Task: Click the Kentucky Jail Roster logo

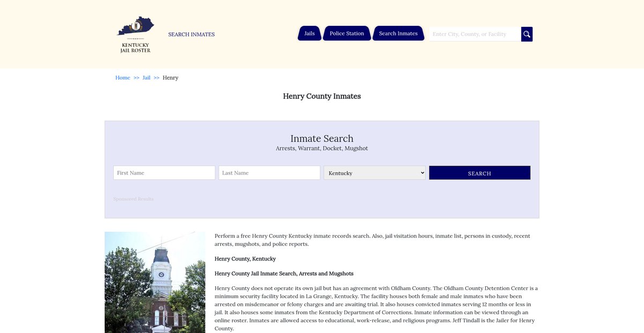Action: point(135,34)
